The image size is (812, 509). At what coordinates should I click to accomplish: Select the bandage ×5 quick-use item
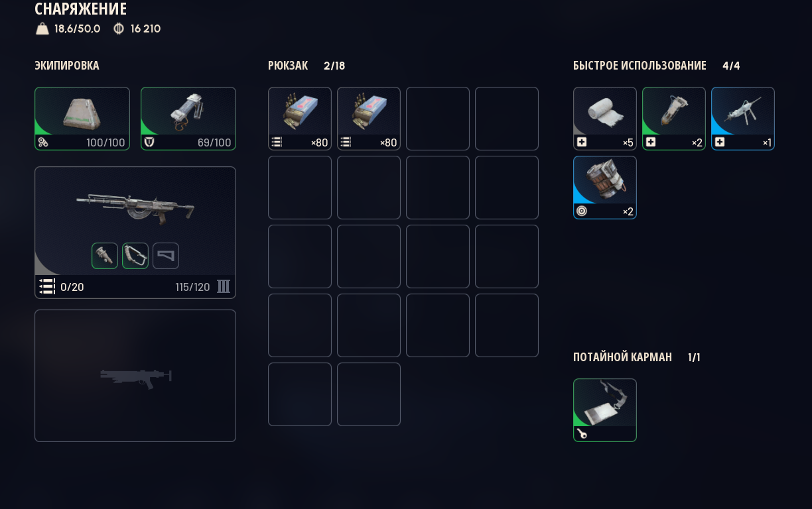[605, 119]
